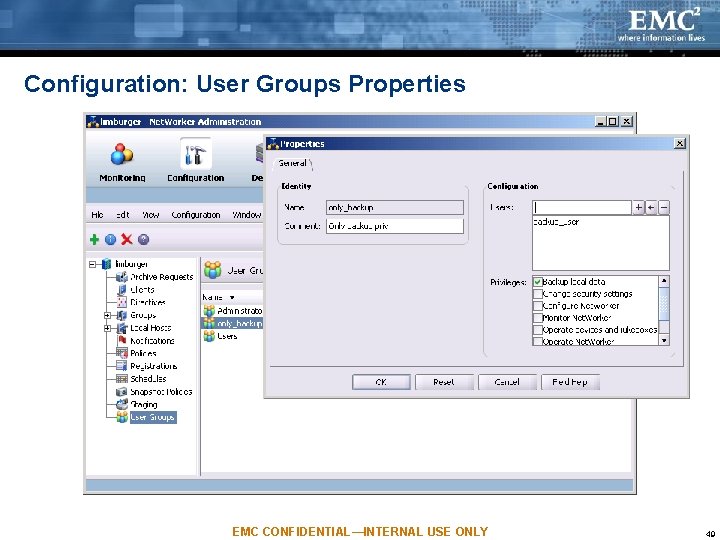Click the OK button

tap(381, 382)
